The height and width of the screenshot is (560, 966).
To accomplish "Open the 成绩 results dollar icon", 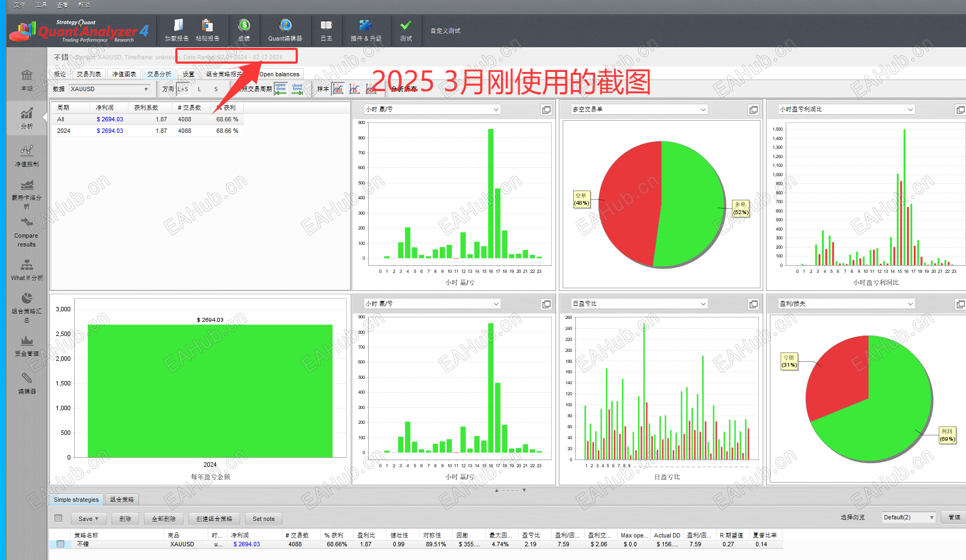I will 244,25.
